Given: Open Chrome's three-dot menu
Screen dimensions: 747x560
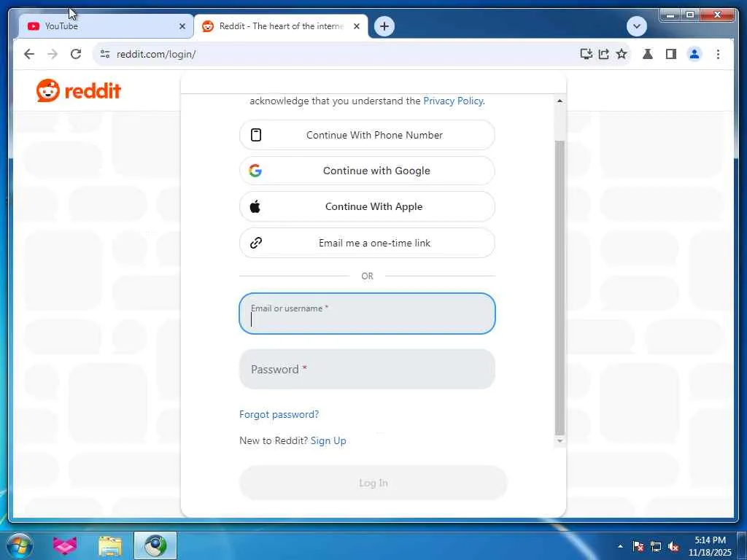Looking at the screenshot, I should 718,54.
